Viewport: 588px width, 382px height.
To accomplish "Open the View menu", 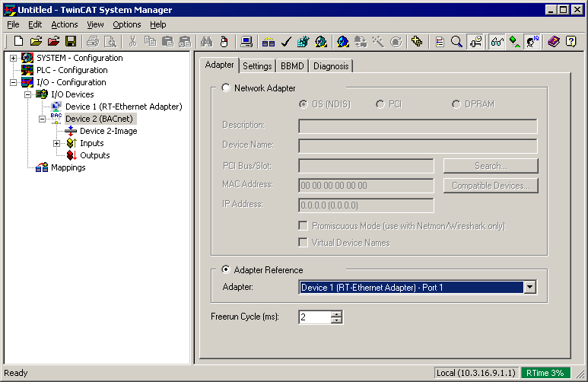I will [x=95, y=24].
